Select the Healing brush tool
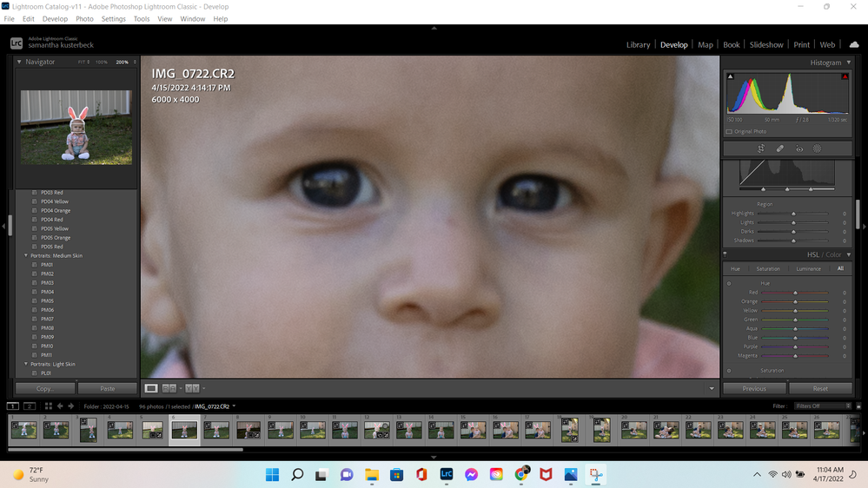The height and width of the screenshot is (488, 868). (780, 148)
